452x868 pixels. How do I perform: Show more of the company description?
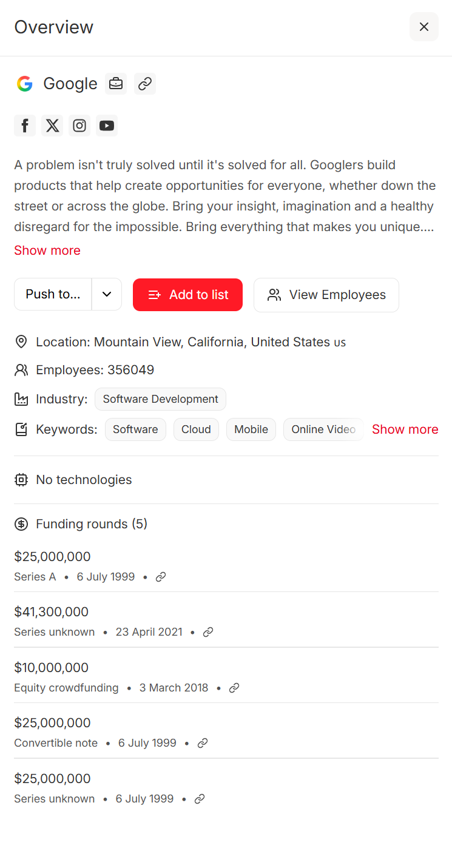click(x=47, y=251)
